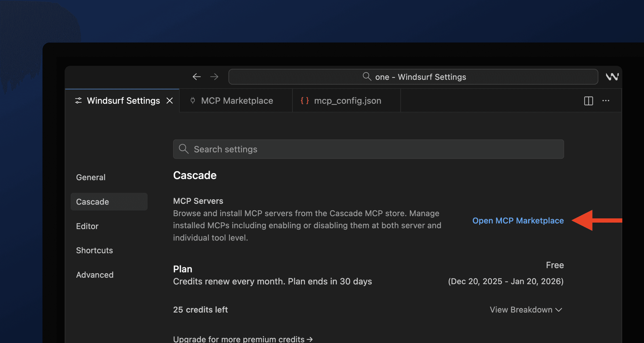Image resolution: width=644 pixels, height=343 pixels.
Task: Split the editor with the layout icon
Action: point(589,101)
